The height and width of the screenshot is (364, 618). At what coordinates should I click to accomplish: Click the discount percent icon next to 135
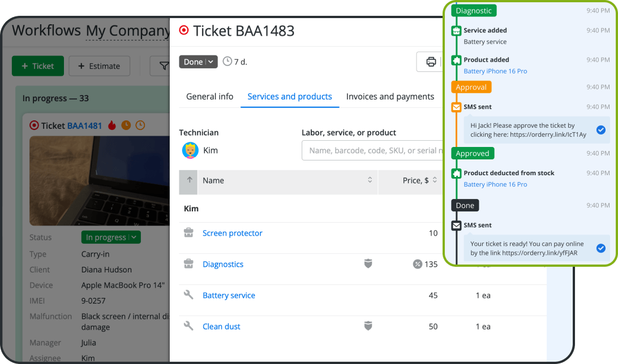(x=418, y=264)
